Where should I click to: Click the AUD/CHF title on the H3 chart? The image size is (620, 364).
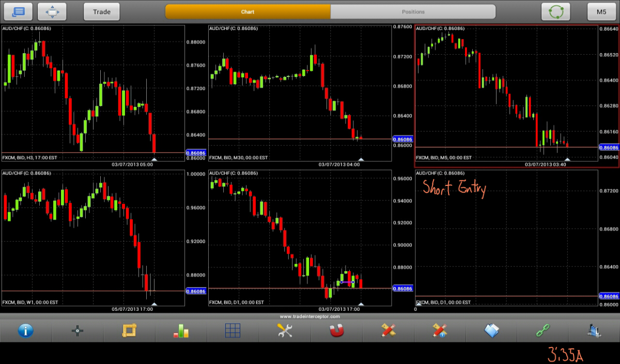pos(26,28)
